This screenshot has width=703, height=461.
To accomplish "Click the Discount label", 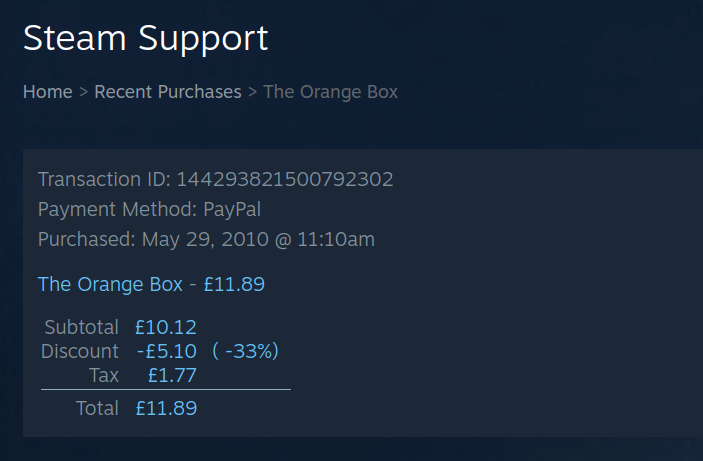I will pyautogui.click(x=80, y=351).
